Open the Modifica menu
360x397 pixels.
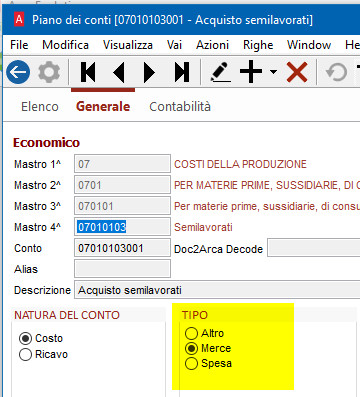pyautogui.click(x=65, y=45)
